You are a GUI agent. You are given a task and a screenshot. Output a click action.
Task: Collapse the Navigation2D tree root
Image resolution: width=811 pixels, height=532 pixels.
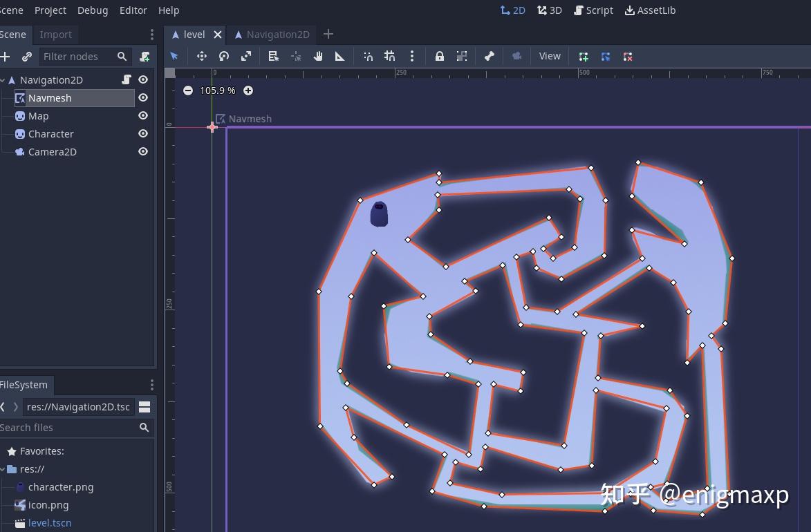[x=3, y=80]
